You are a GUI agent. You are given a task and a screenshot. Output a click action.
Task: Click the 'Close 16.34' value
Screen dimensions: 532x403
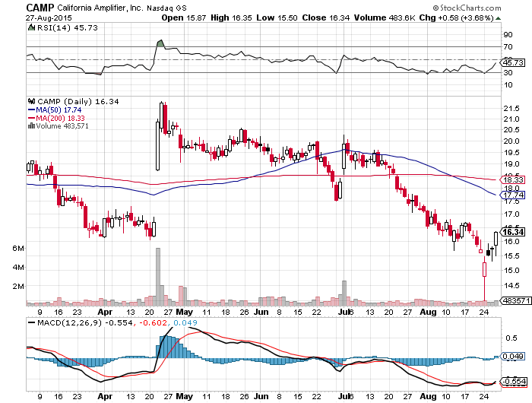pyautogui.click(x=326, y=17)
